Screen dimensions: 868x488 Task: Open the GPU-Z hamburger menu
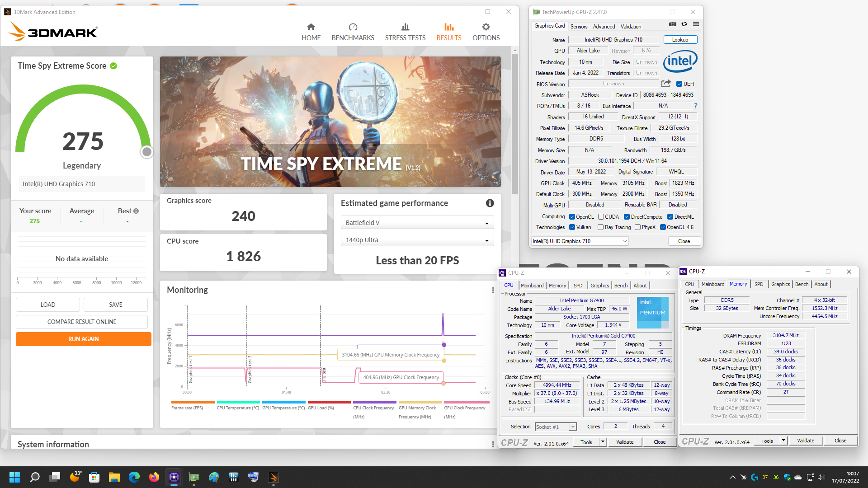coord(696,24)
